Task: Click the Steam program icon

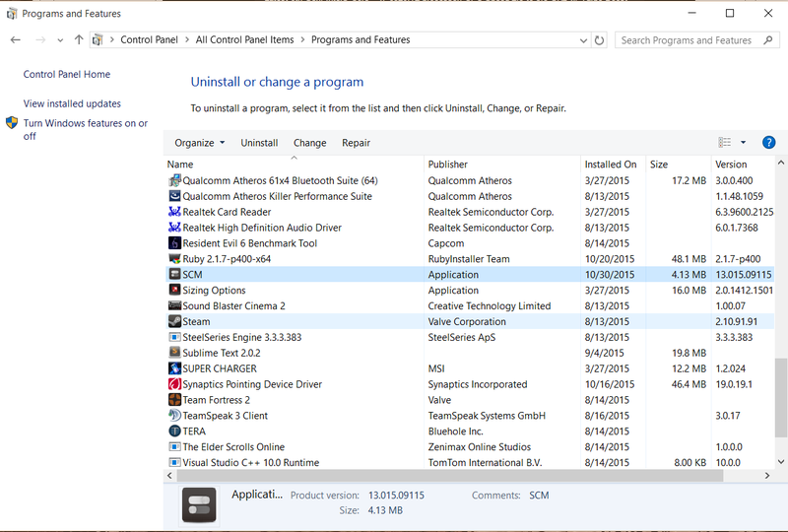Action: click(174, 321)
